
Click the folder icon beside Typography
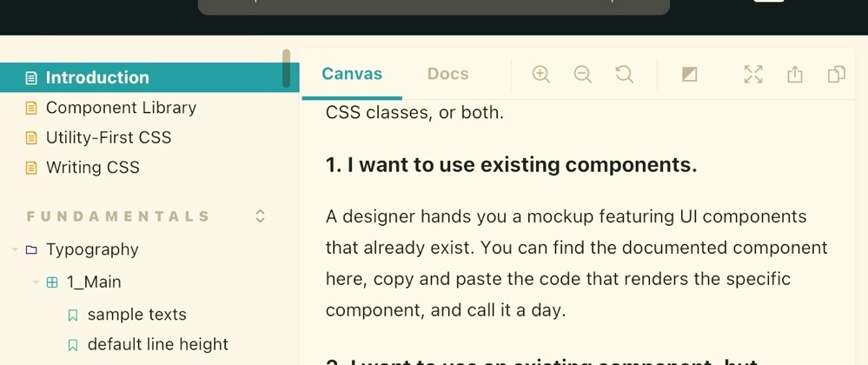coord(32,250)
